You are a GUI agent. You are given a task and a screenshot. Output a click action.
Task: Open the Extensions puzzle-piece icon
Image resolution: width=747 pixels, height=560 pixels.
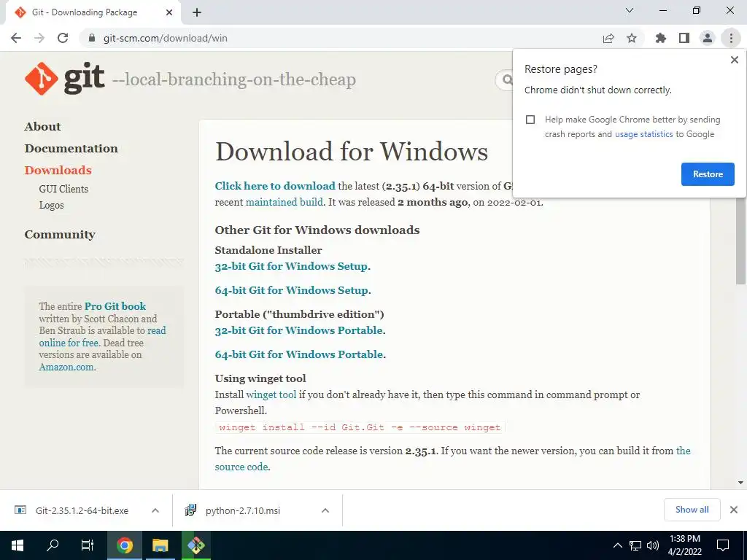click(660, 38)
